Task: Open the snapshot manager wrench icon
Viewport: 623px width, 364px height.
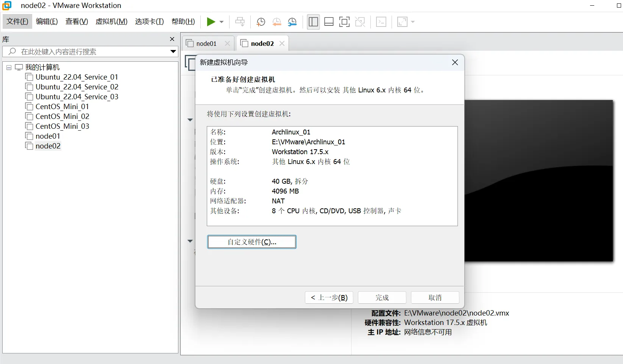Action: (x=292, y=22)
